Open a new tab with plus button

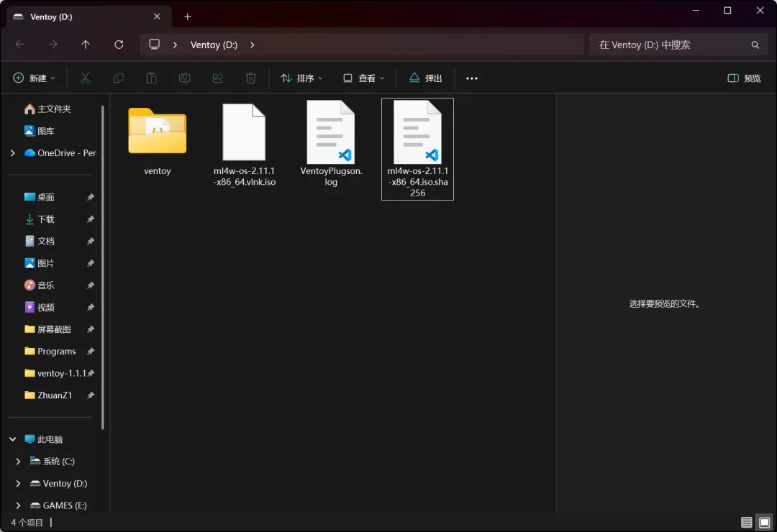click(x=187, y=17)
